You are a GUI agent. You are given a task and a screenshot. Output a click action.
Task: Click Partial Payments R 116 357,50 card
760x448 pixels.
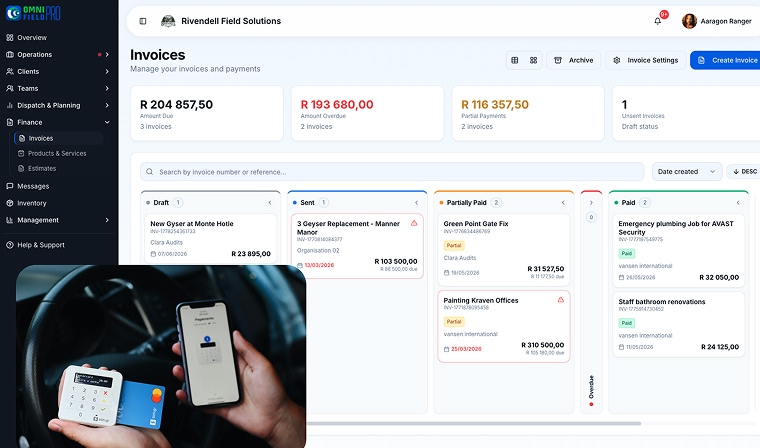tap(528, 113)
